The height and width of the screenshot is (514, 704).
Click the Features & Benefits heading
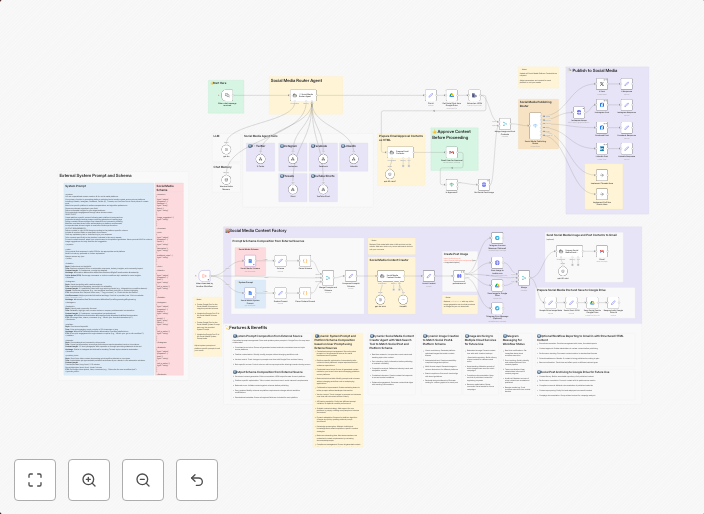point(248,328)
